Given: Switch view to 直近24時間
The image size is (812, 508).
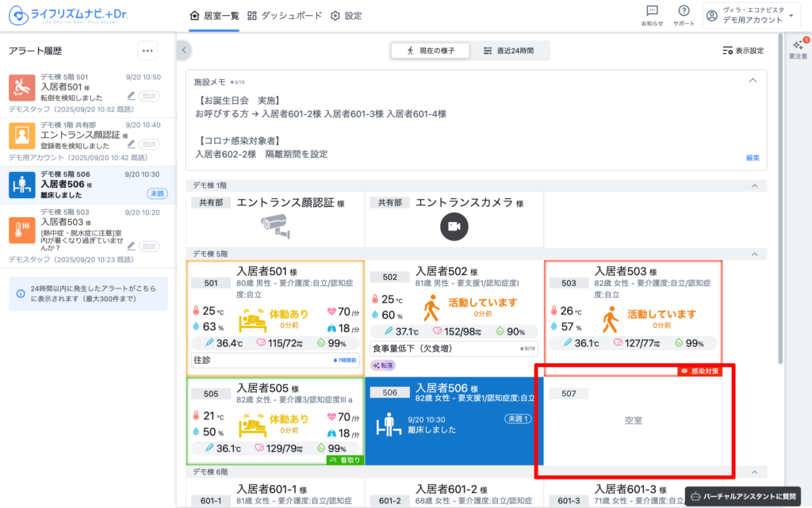Looking at the screenshot, I should [509, 51].
